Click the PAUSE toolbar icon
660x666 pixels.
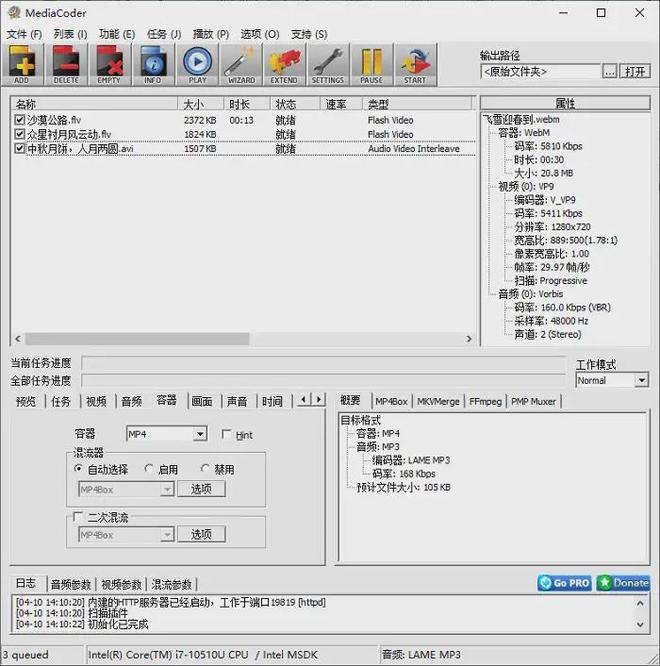[372, 65]
